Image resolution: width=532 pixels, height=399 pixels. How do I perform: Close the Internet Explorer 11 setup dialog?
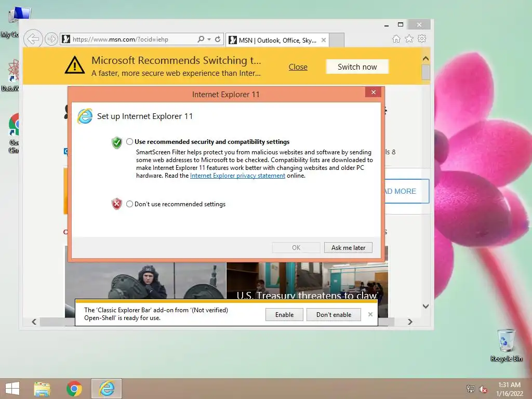point(373,92)
